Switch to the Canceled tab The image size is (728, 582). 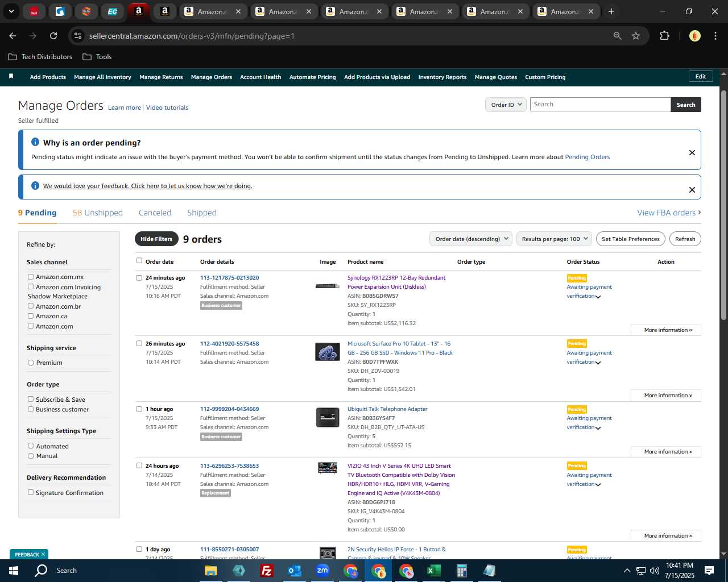coord(155,213)
